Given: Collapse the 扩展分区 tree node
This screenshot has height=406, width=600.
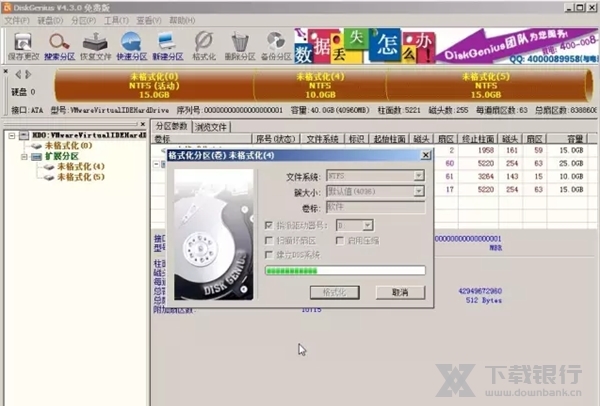Looking at the screenshot, I should point(24,157).
